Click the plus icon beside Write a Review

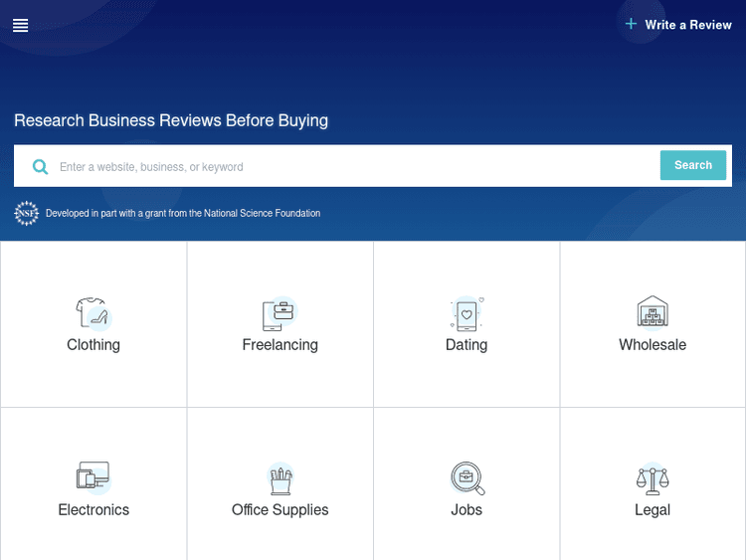(x=631, y=24)
